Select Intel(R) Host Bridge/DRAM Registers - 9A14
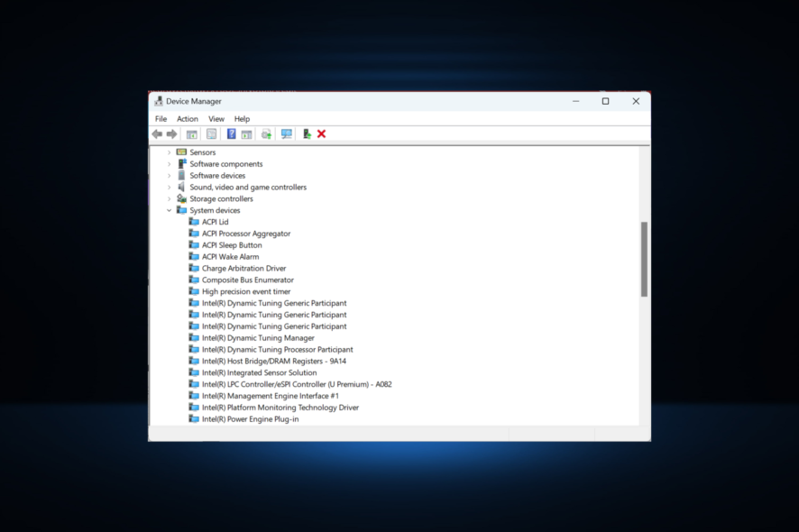Image resolution: width=799 pixels, height=532 pixels. (x=274, y=362)
